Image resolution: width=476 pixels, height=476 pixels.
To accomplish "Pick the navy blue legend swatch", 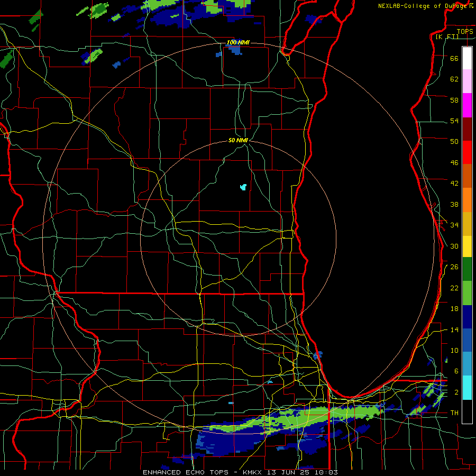I will tap(467, 317).
